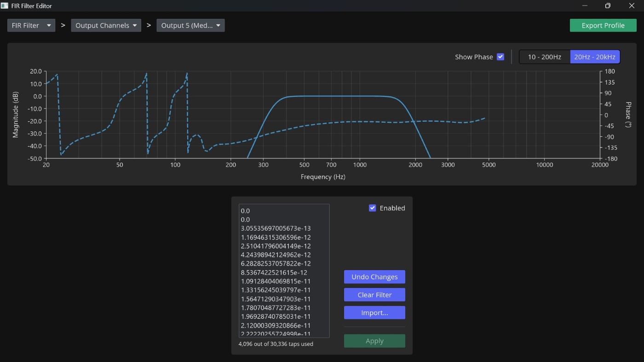Expand the Output Channels dropdown

click(106, 25)
